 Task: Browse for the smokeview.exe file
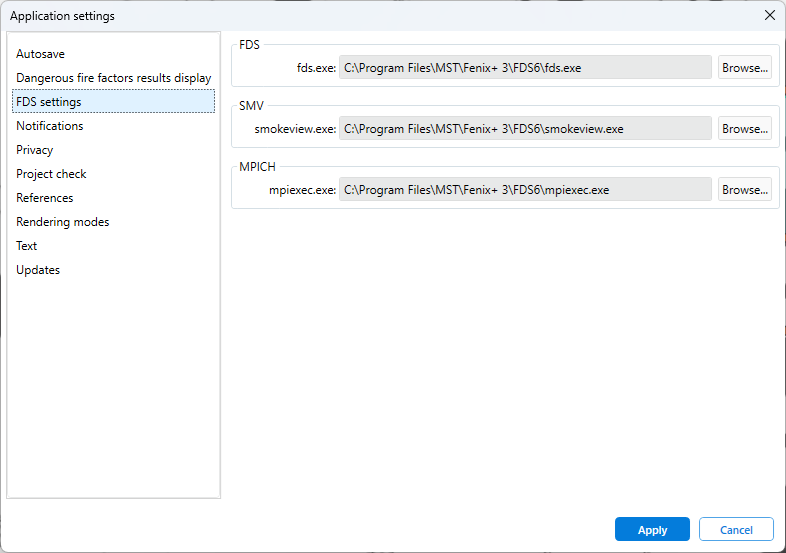click(744, 129)
